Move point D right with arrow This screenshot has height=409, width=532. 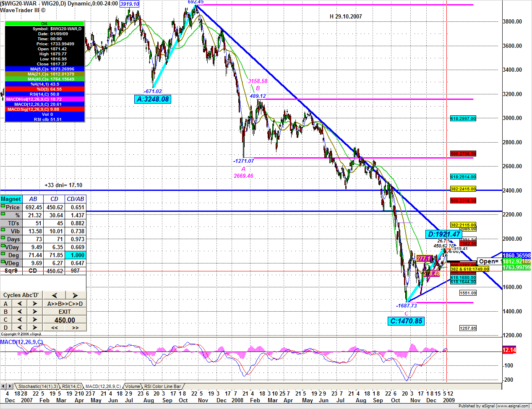point(35,328)
